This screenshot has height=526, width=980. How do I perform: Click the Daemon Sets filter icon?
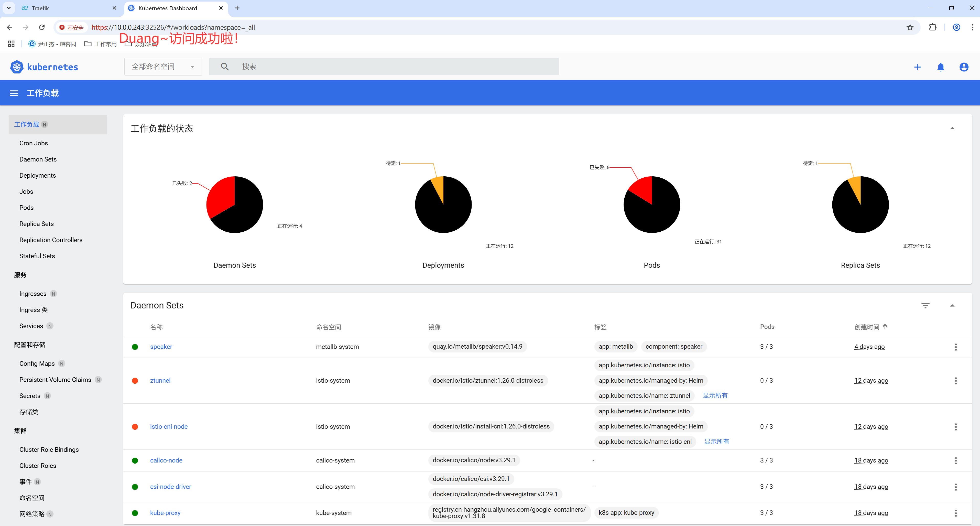click(x=925, y=305)
